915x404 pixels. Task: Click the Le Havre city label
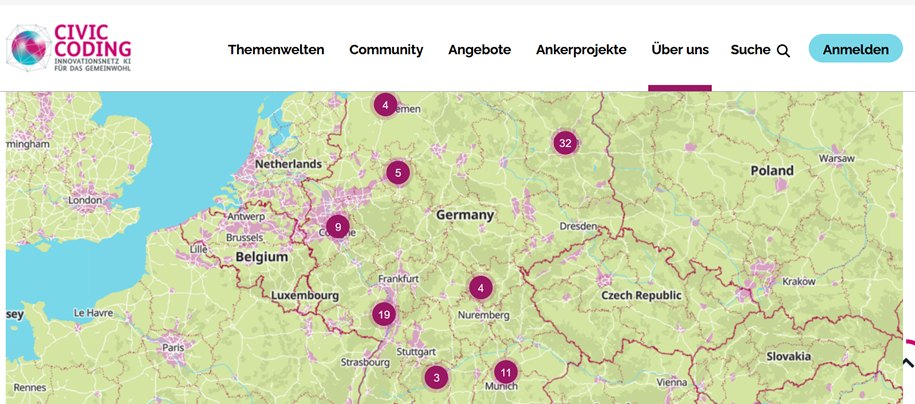93,313
